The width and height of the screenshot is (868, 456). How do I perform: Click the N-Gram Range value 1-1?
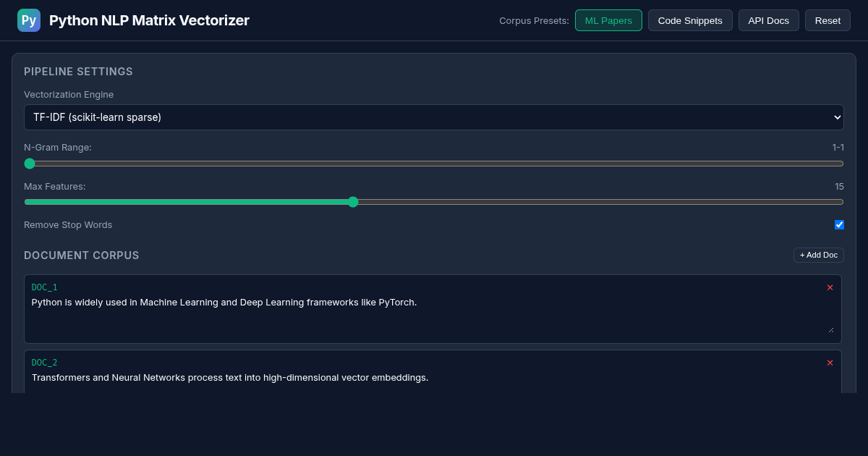(x=838, y=148)
